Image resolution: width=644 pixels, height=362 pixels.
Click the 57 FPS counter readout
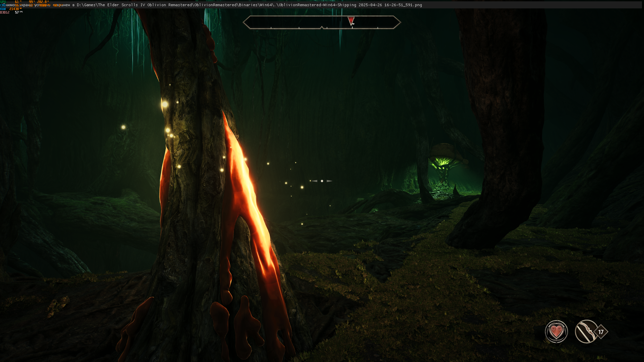click(x=17, y=12)
